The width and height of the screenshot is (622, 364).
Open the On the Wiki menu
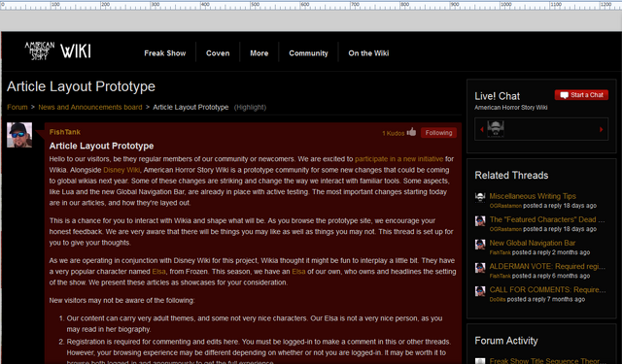(368, 53)
